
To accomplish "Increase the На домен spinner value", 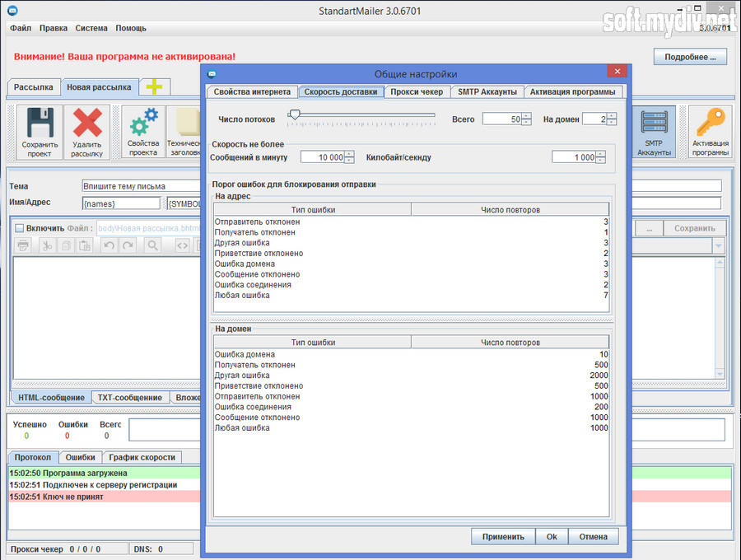I will pos(612,116).
